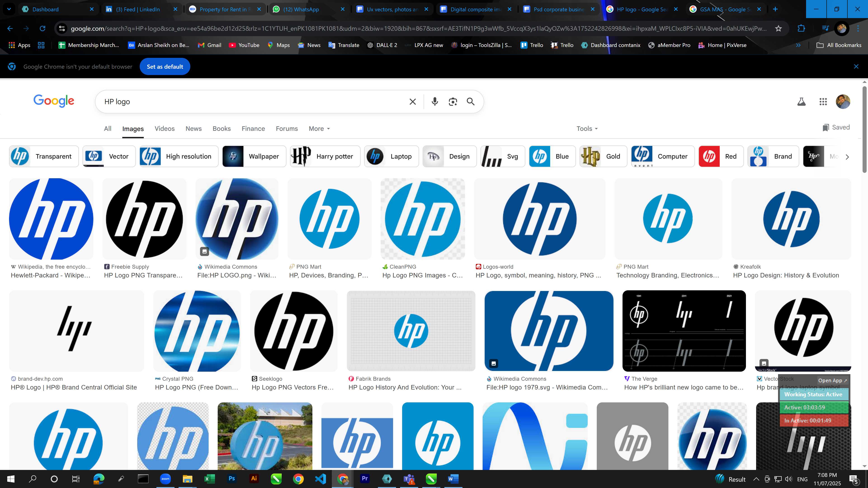The height and width of the screenshot is (488, 868).
Task: Open a new browser tab
Action: click(x=775, y=9)
